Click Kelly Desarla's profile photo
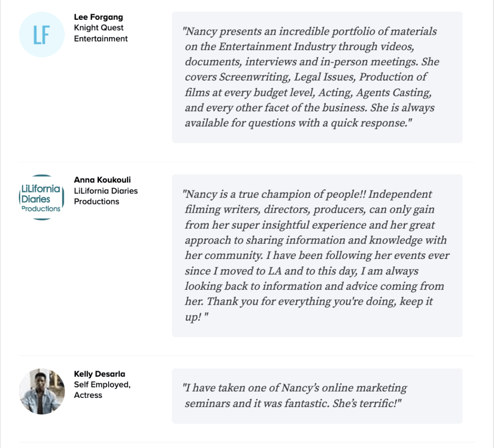494x448 pixels. point(42,391)
